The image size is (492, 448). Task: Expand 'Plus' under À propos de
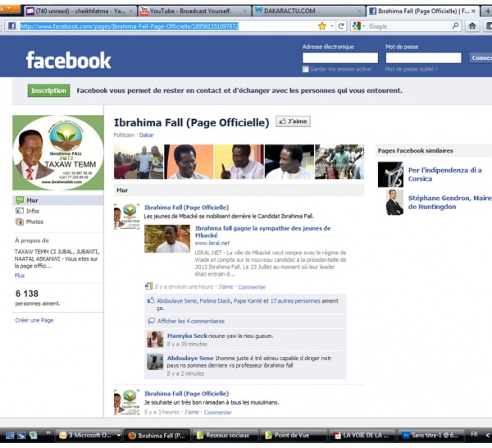(20, 276)
